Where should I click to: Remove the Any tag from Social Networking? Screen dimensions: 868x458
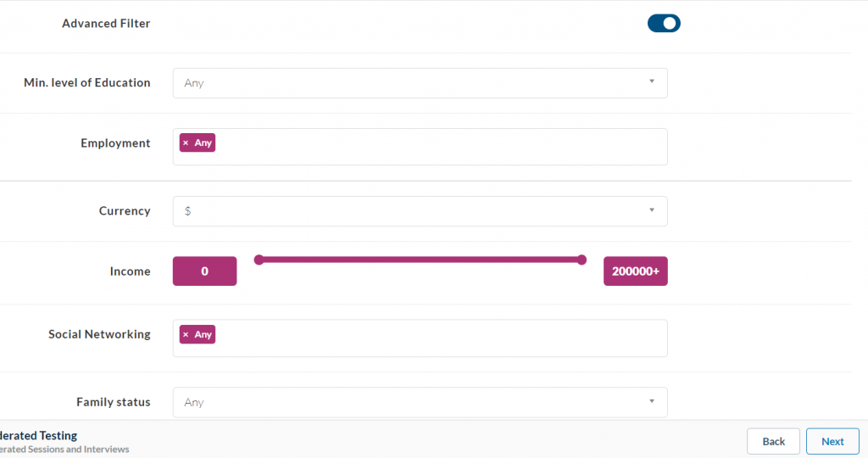186,335
